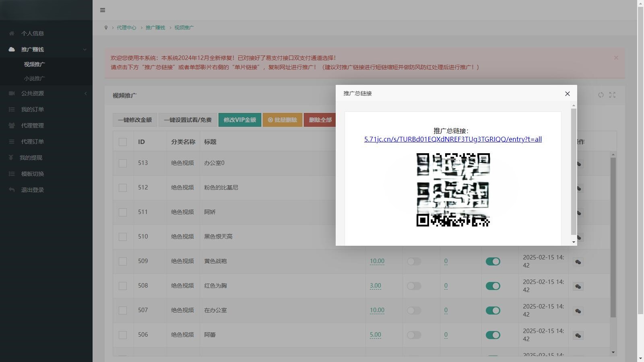This screenshot has height=362, width=644.
Task: Click the list icon beside 我的订单
Action: 12,109
